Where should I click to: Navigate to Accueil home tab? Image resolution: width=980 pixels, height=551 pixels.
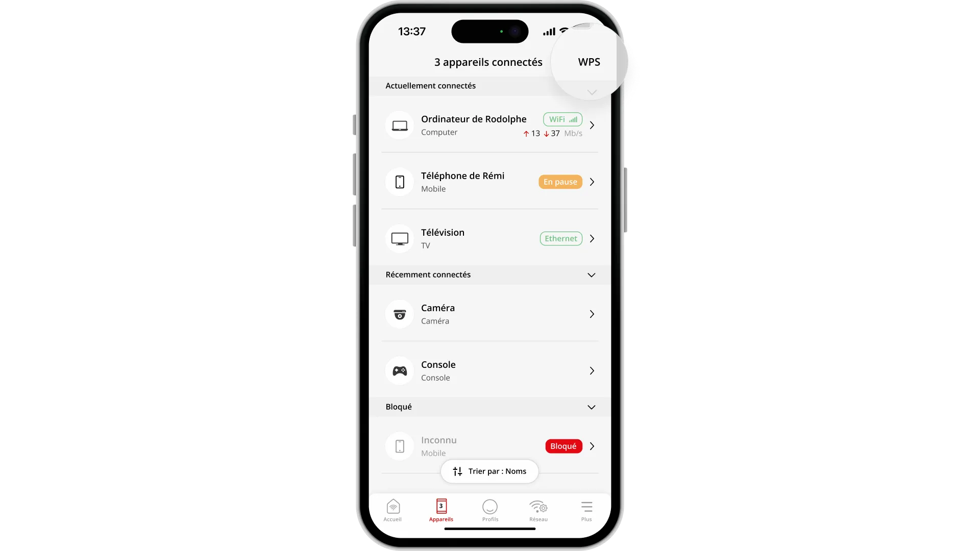tap(393, 510)
